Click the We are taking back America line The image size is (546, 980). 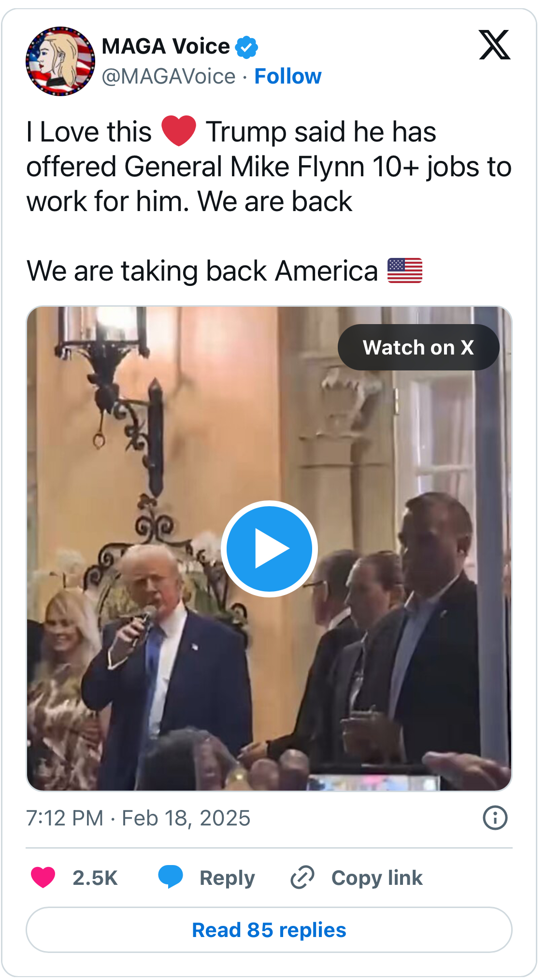click(x=225, y=270)
